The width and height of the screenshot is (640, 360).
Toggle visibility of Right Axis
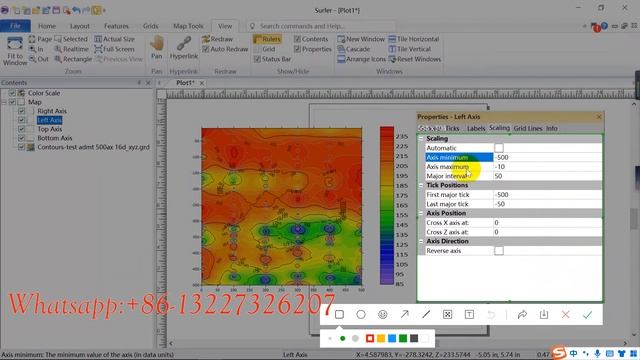(x=22, y=111)
